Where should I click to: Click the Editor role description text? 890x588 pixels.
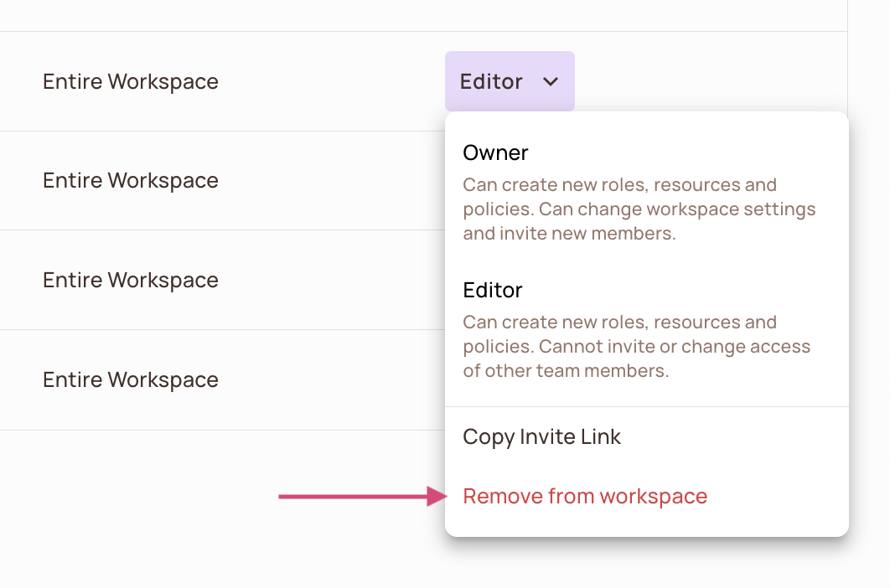[636, 346]
